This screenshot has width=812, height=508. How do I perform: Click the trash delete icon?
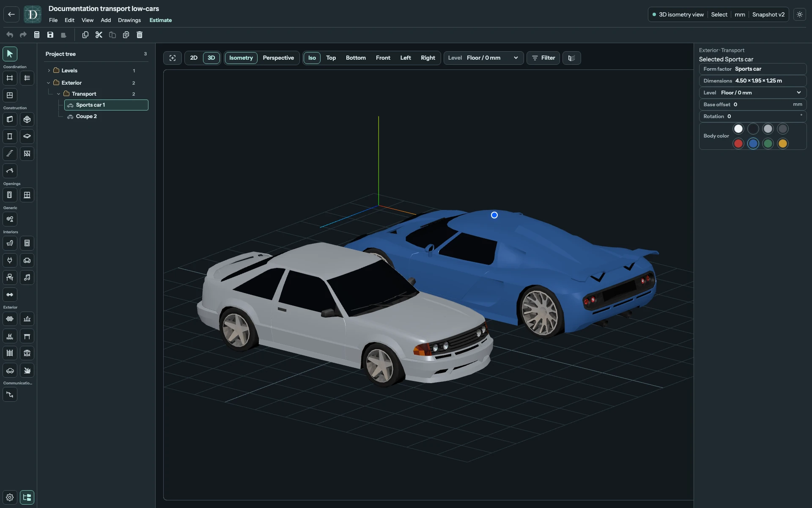click(x=140, y=35)
